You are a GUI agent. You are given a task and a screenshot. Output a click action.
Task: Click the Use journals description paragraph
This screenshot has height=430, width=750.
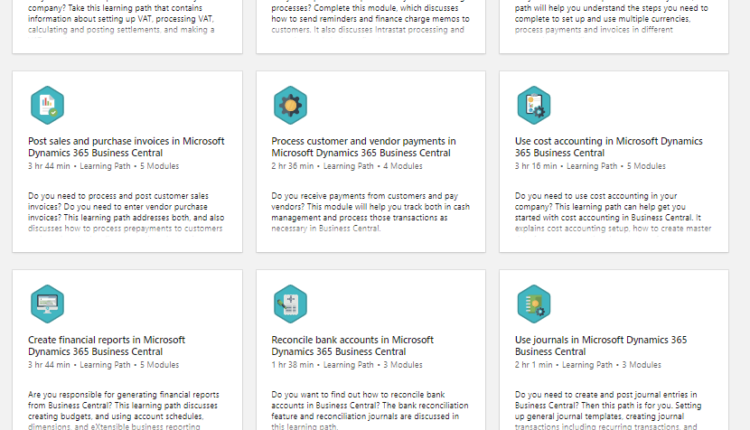[x=613, y=410]
